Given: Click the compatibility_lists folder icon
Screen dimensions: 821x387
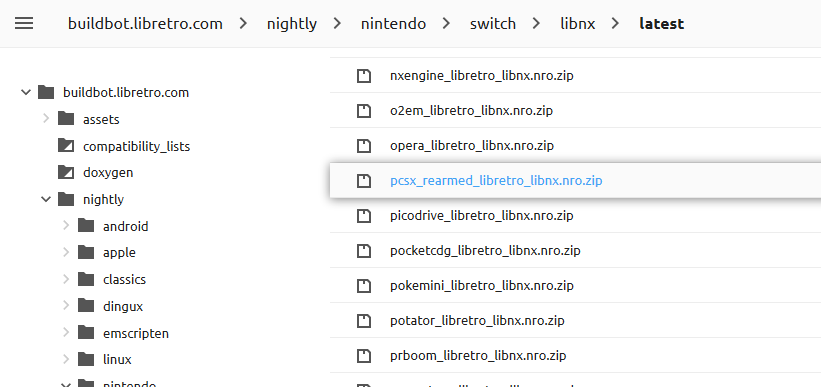Looking at the screenshot, I should pyautogui.click(x=66, y=146).
